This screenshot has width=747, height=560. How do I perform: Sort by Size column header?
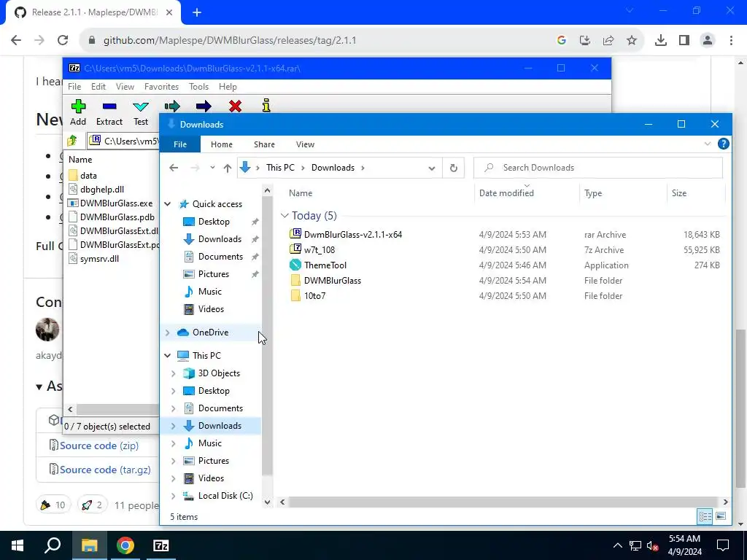click(679, 192)
